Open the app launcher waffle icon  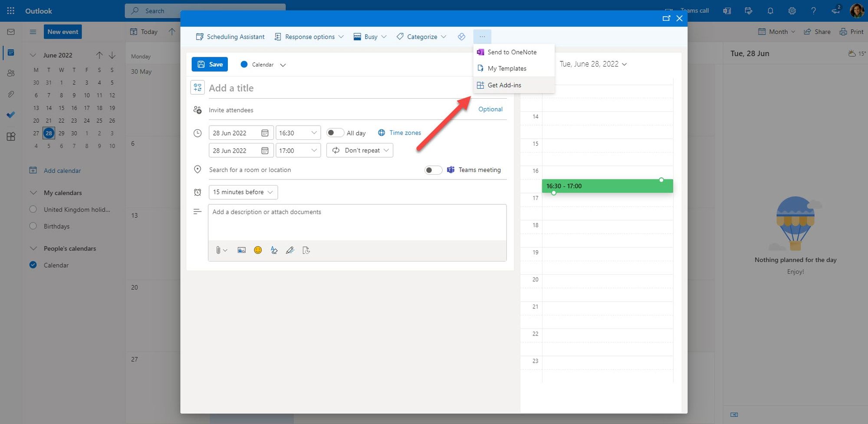click(x=11, y=11)
